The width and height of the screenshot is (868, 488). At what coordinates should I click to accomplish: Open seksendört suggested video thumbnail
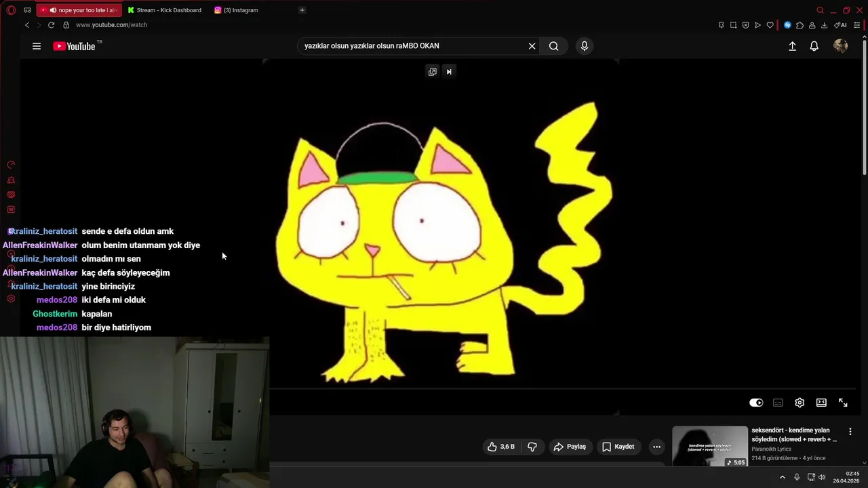(x=710, y=447)
